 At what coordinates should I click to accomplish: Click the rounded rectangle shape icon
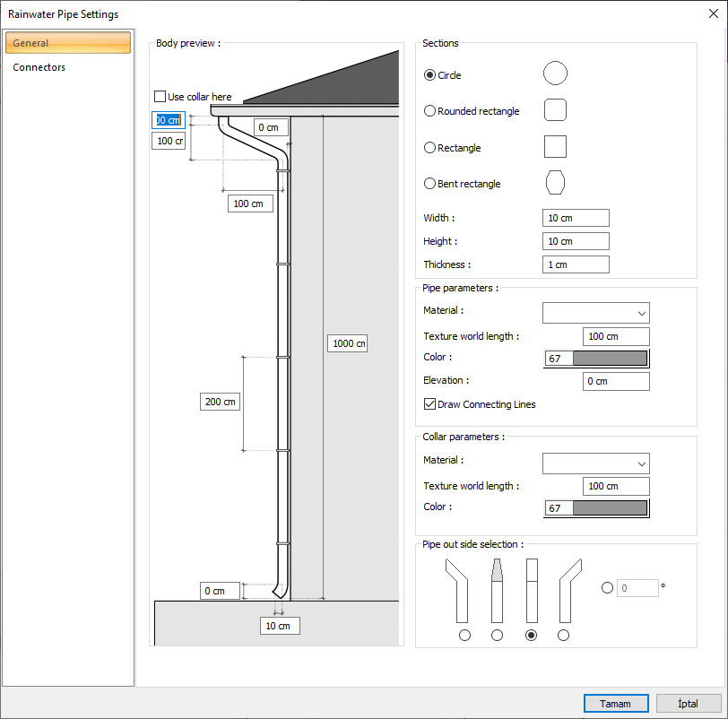click(555, 110)
